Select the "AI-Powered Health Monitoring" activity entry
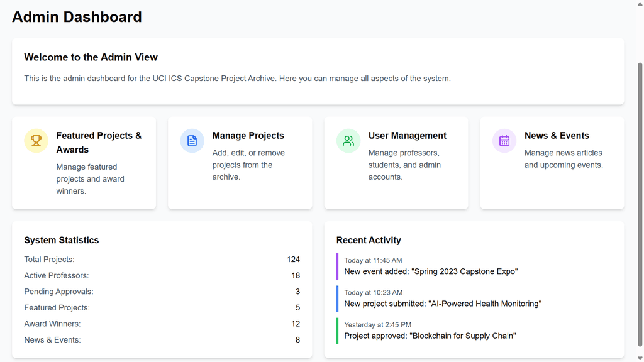The width and height of the screenshot is (644, 362). coord(442,304)
